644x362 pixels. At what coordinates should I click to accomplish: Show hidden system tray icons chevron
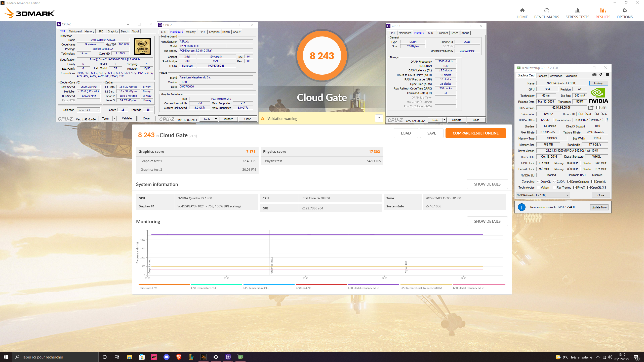(598, 357)
